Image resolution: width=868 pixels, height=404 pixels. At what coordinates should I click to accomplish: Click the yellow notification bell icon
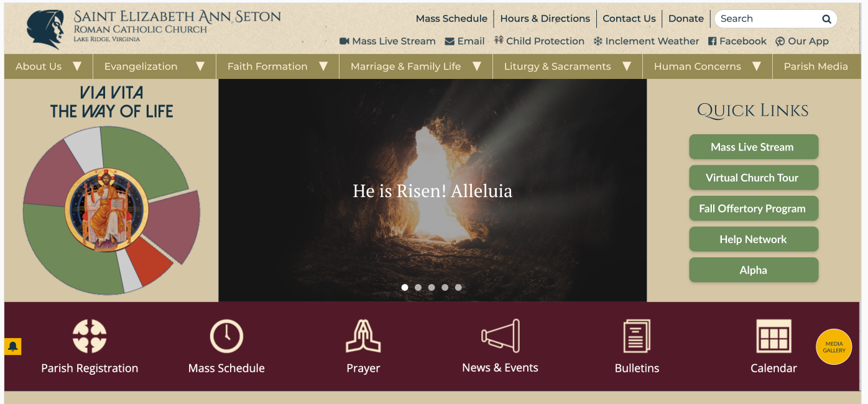click(x=13, y=347)
